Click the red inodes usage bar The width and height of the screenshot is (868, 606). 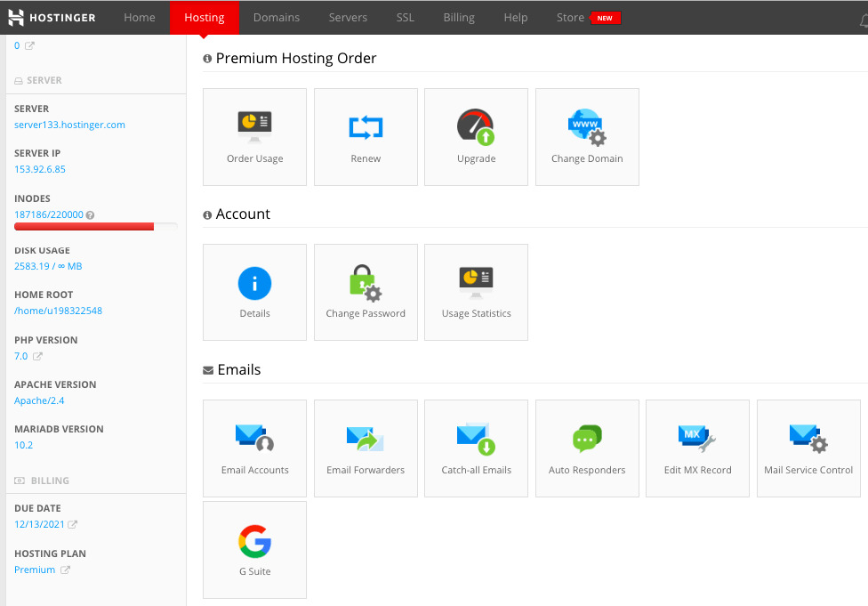[84, 226]
